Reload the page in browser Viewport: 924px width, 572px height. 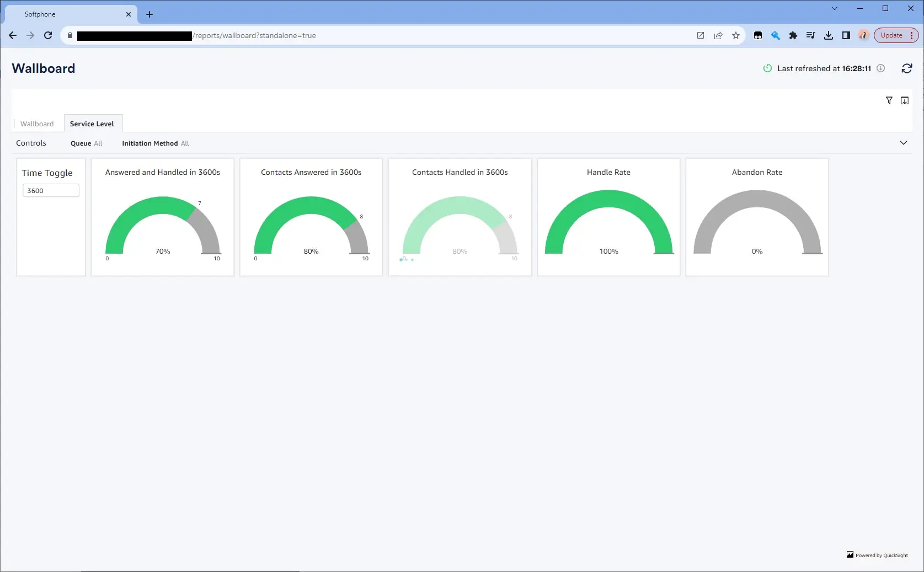48,35
